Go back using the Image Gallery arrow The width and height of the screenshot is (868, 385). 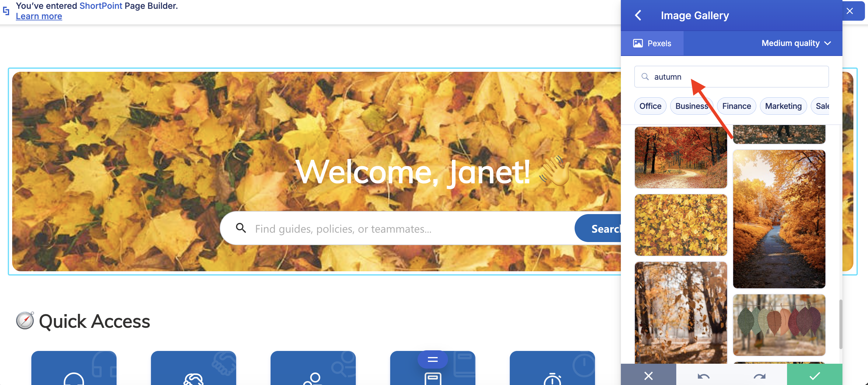(x=638, y=15)
